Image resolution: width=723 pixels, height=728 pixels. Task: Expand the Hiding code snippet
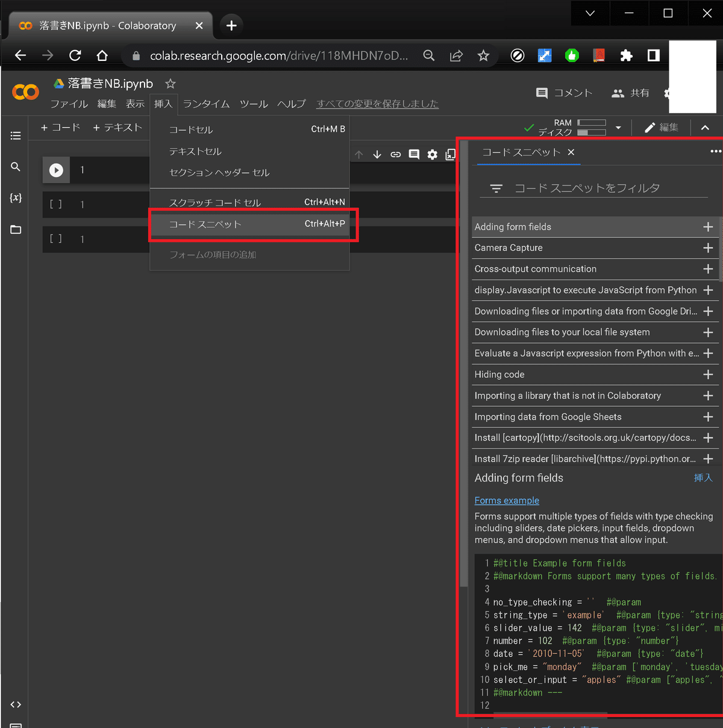pos(707,374)
